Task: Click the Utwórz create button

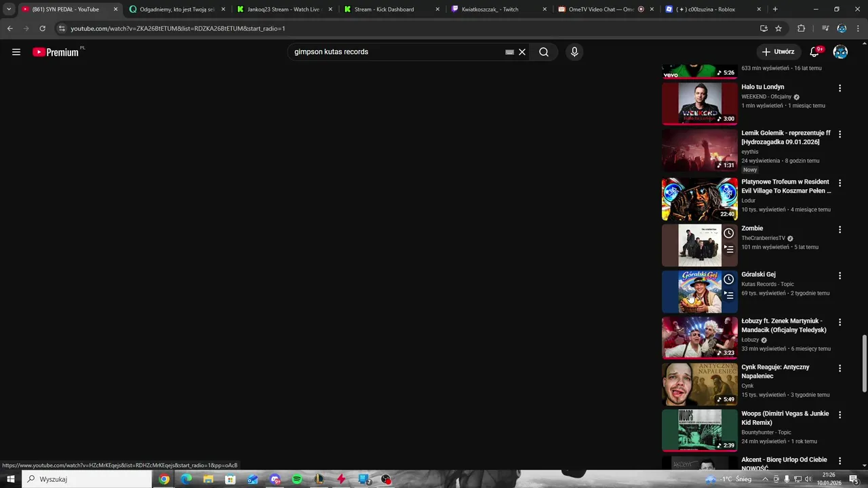Action: (778, 52)
